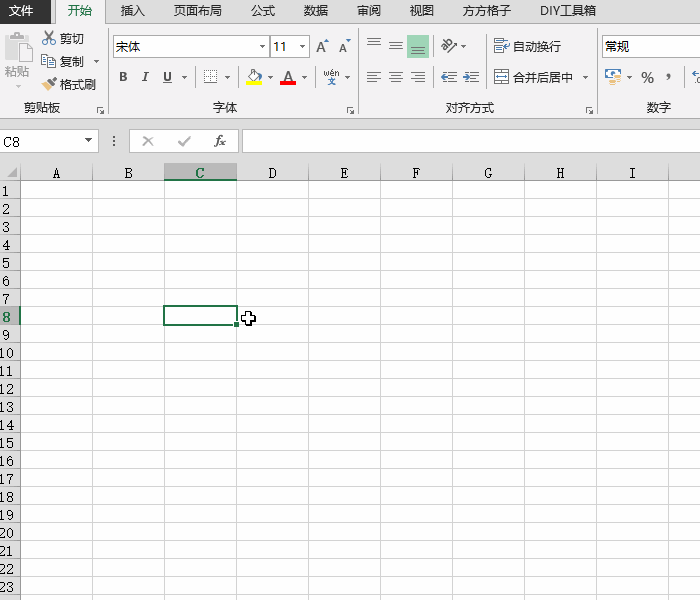Switch to the 插入 tab
The image size is (700, 600).
133,10
